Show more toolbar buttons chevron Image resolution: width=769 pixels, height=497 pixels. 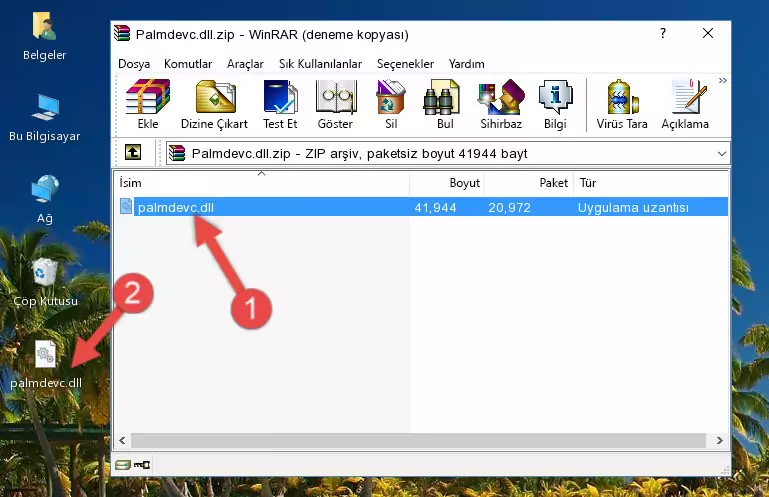722,80
